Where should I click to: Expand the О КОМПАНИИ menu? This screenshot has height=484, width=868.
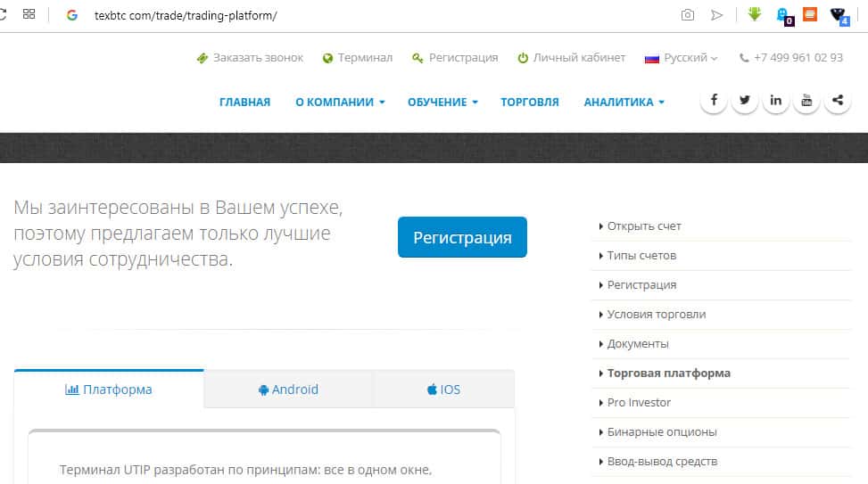tap(340, 103)
